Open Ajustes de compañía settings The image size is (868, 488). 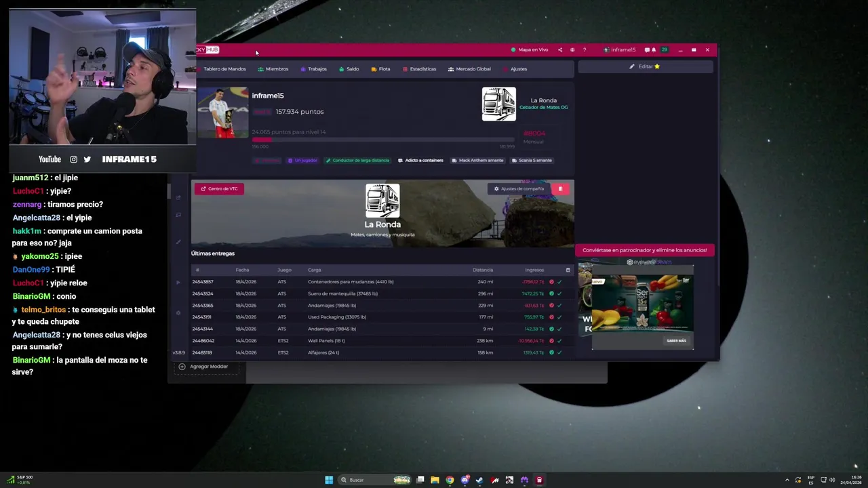519,188
